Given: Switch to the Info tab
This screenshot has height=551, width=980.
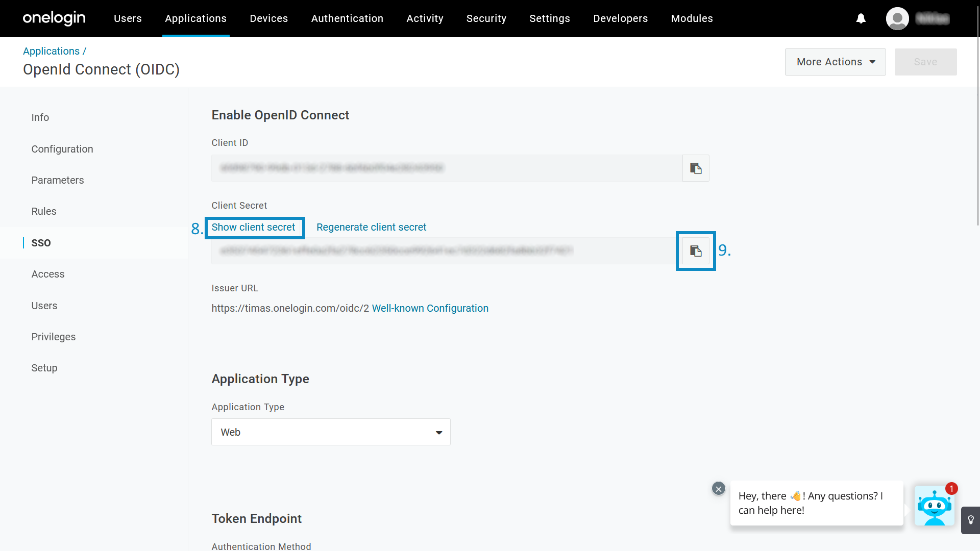Looking at the screenshot, I should coord(40,117).
